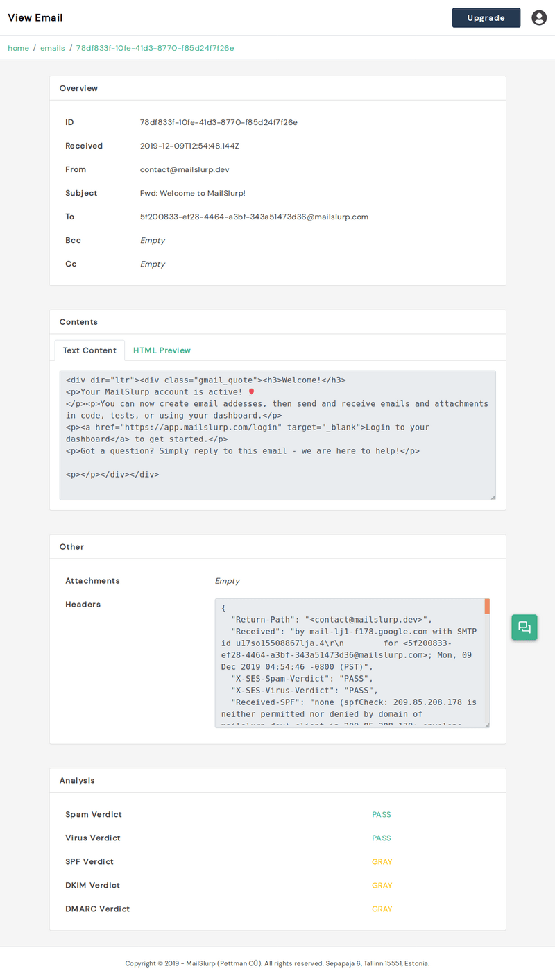This screenshot has height=980, width=555.
Task: Click the Received label in Overview
Action: 84,146
